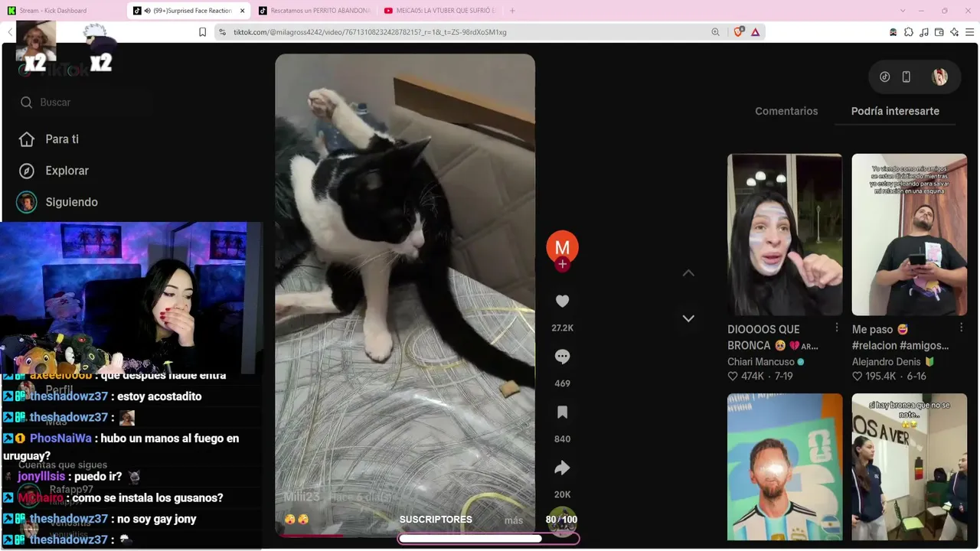This screenshot has height=551, width=980.
Task: Open Chiari Mancuso's profile link
Action: tap(761, 362)
